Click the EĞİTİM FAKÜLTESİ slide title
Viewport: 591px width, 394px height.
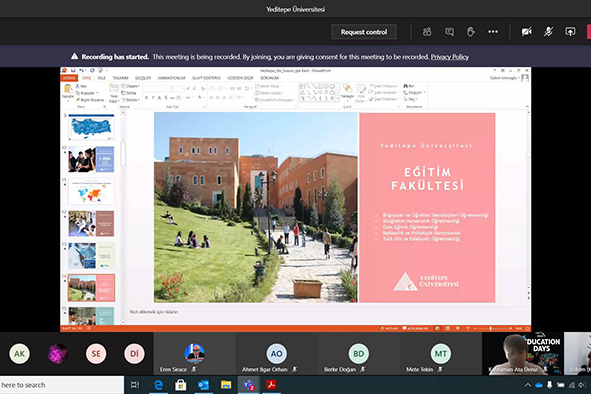427,179
